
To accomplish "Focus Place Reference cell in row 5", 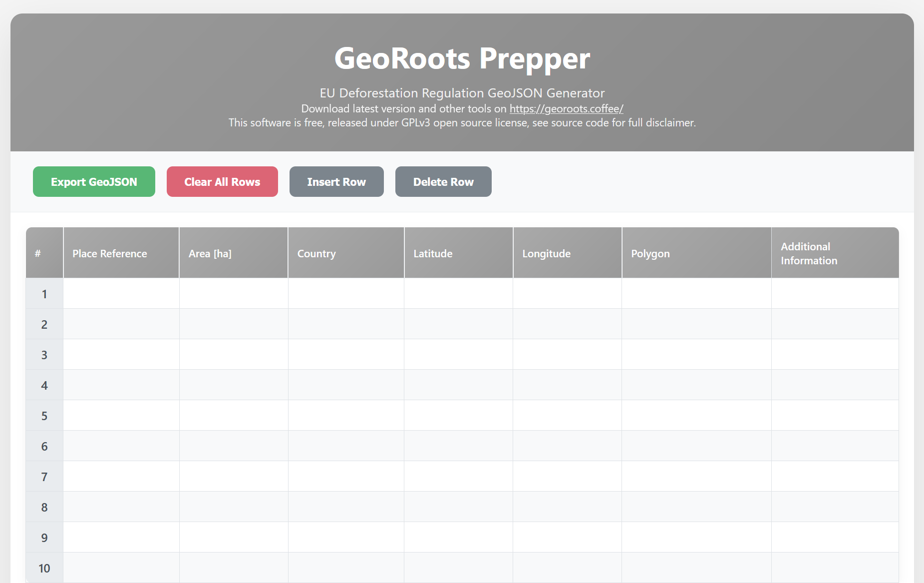I will click(x=121, y=415).
